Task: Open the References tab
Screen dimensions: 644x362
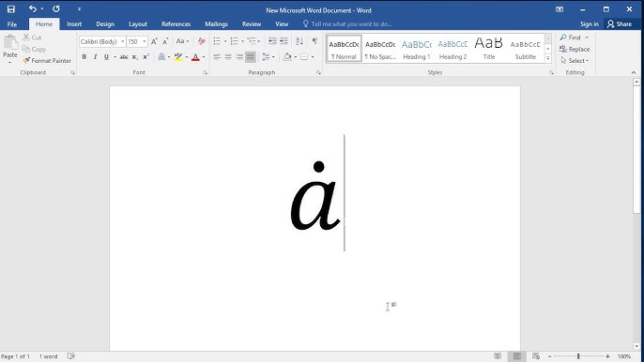Action: tap(176, 24)
